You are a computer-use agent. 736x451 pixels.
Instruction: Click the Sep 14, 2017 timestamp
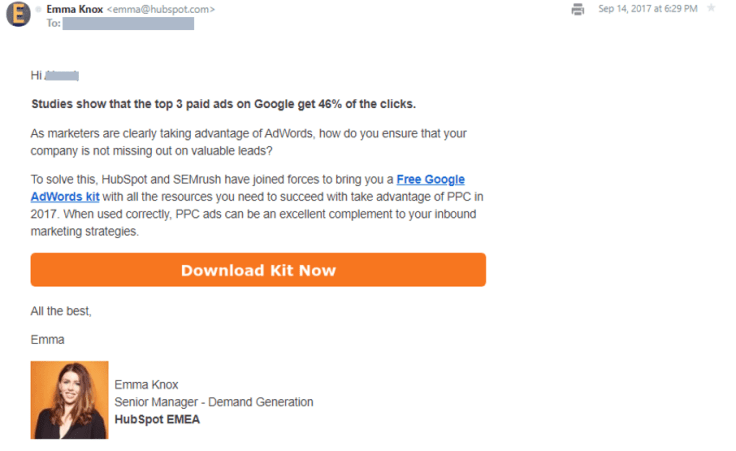click(648, 8)
